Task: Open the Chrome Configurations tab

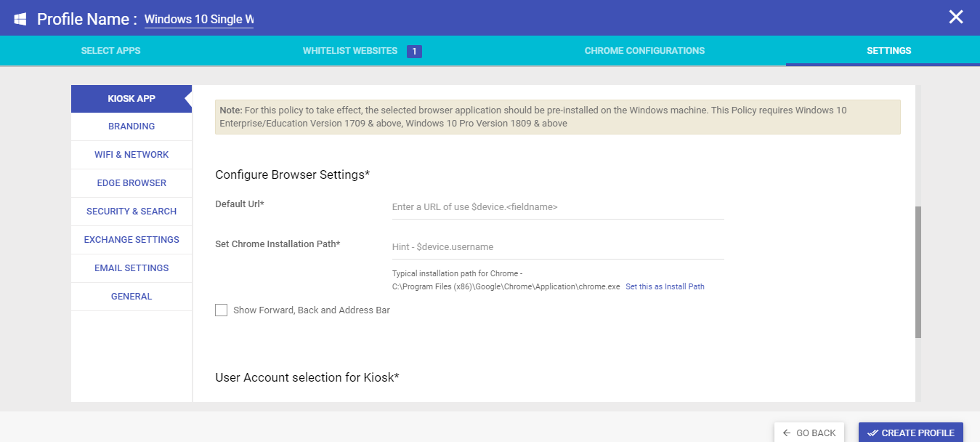Action: pyautogui.click(x=644, y=51)
